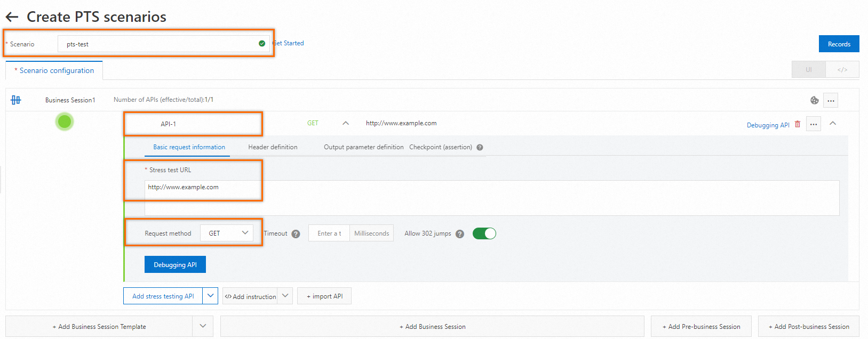Delete API-1 with the red trash icon
The height and width of the screenshot is (339, 868).
pyautogui.click(x=798, y=124)
